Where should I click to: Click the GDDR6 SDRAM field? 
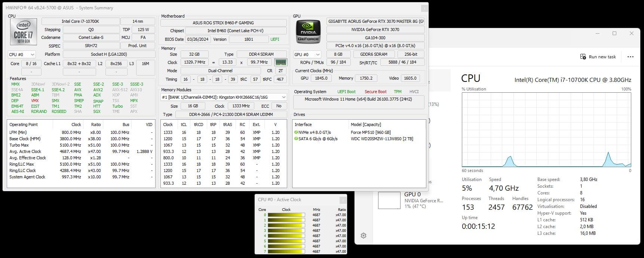tap(373, 54)
